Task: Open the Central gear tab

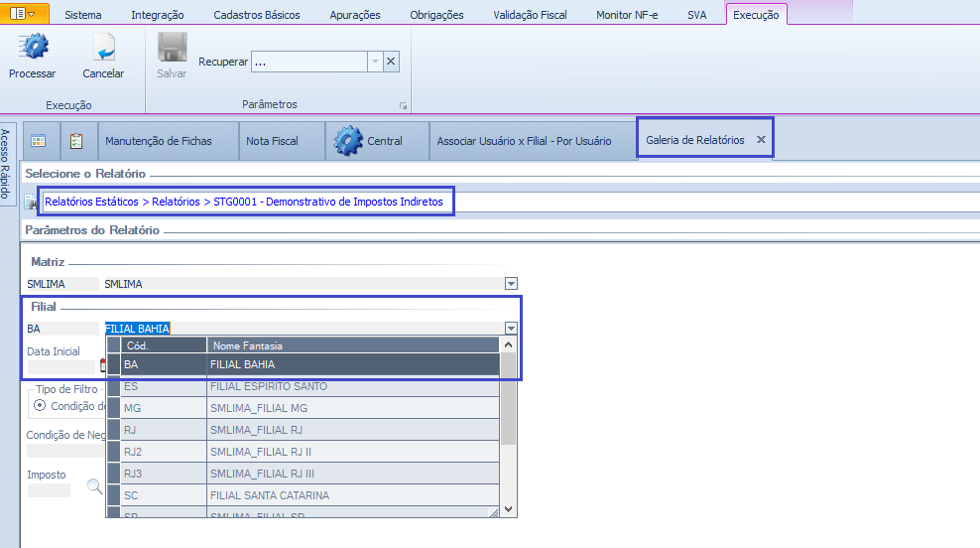Action: (369, 141)
